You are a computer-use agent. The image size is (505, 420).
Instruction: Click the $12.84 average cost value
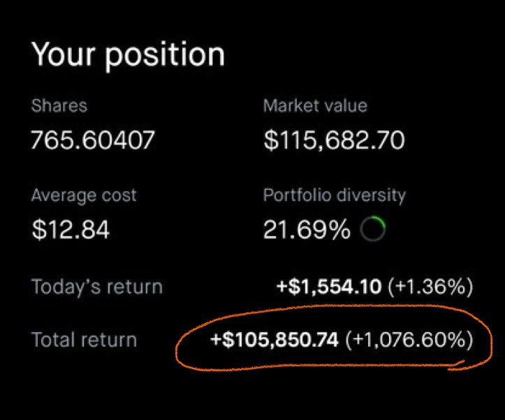tap(71, 230)
